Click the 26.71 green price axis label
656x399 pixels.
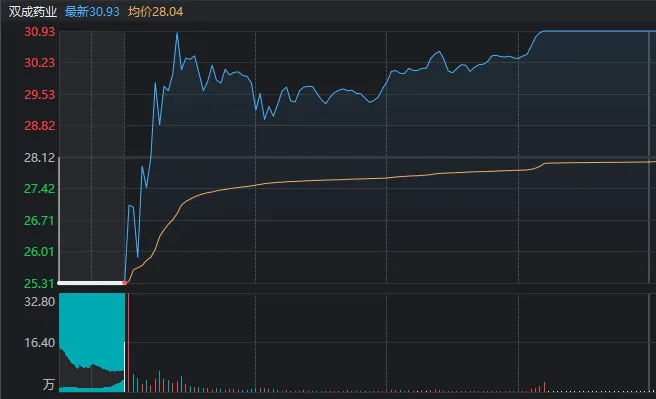click(x=40, y=220)
